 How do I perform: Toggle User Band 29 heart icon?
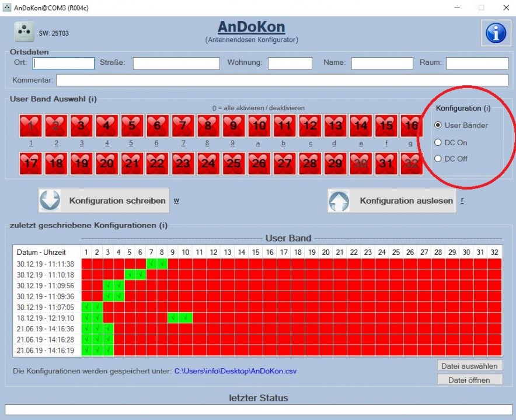pos(335,164)
